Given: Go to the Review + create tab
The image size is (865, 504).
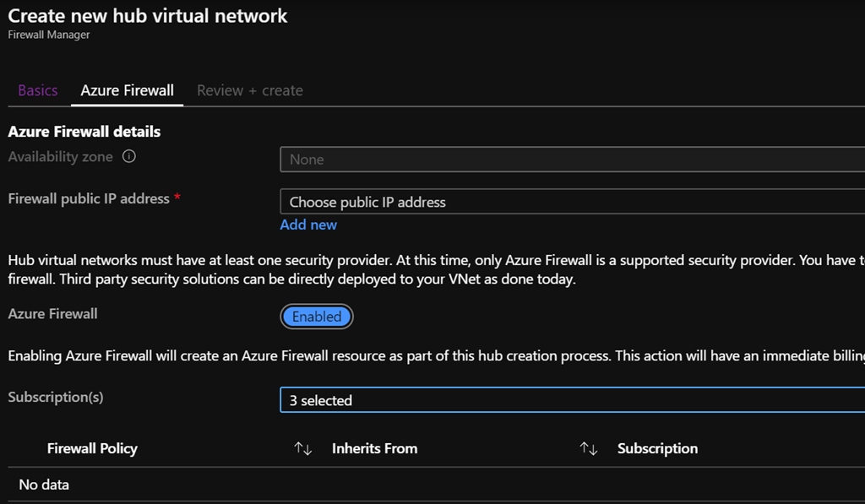Looking at the screenshot, I should coord(250,90).
